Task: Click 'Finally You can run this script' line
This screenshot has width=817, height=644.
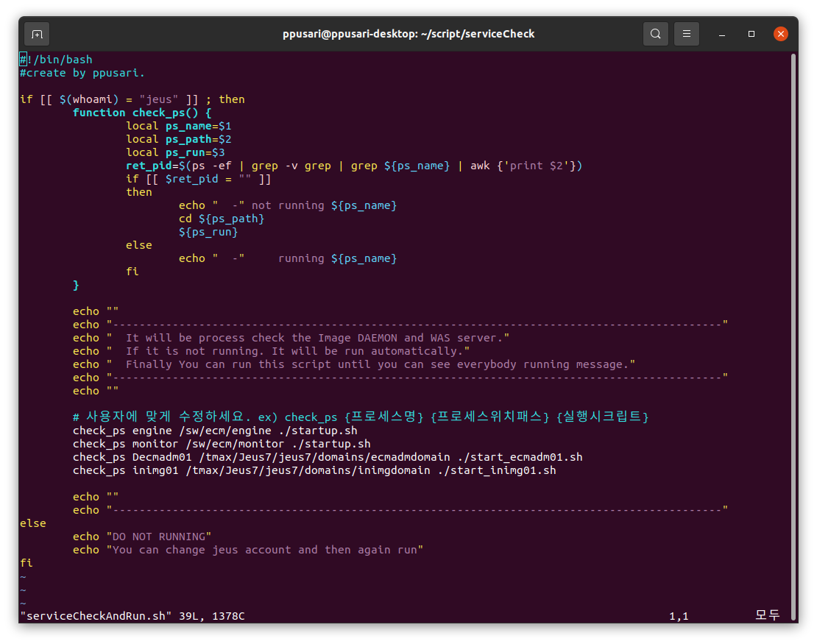Action: [354, 365]
